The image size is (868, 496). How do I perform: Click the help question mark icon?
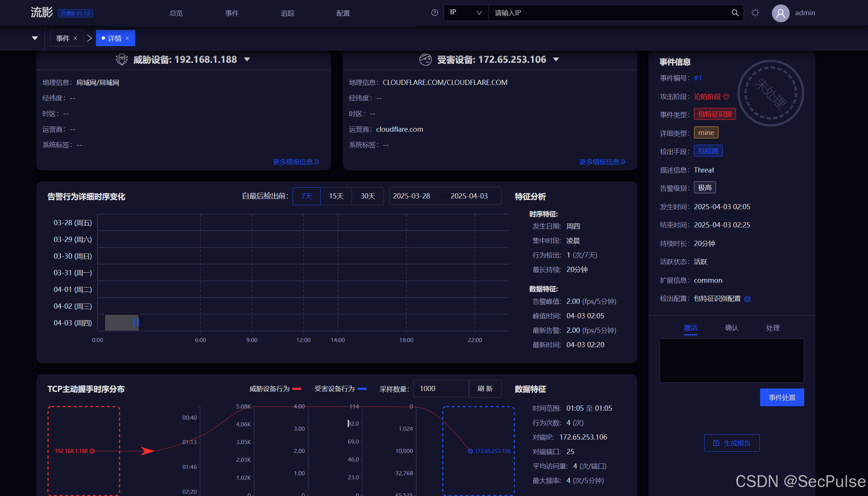click(435, 13)
